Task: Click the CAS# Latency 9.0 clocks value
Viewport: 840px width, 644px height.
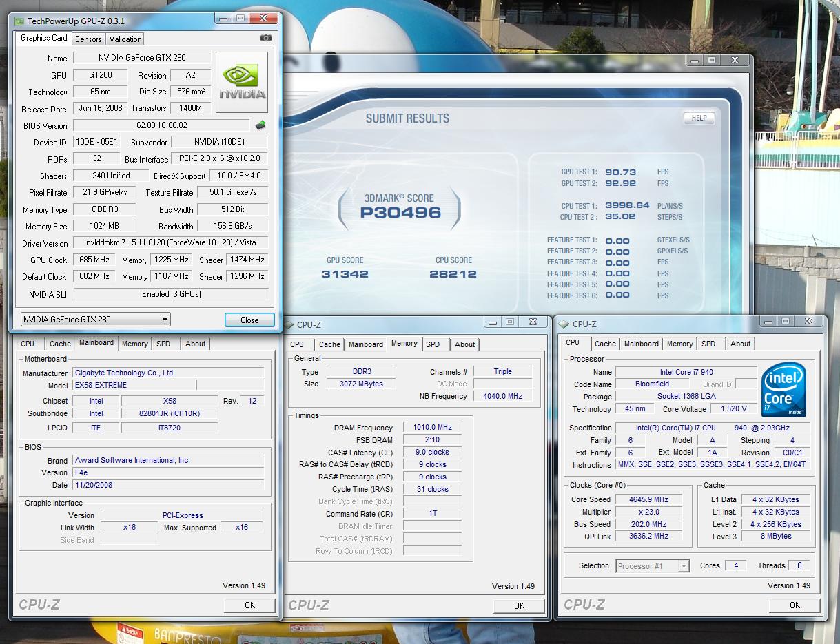Action: point(432,453)
